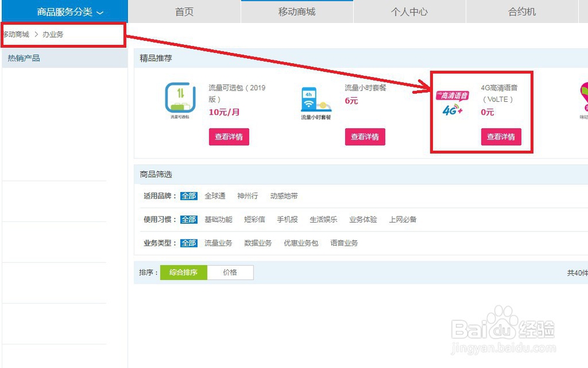Filter brand by 神州行

tap(248, 196)
